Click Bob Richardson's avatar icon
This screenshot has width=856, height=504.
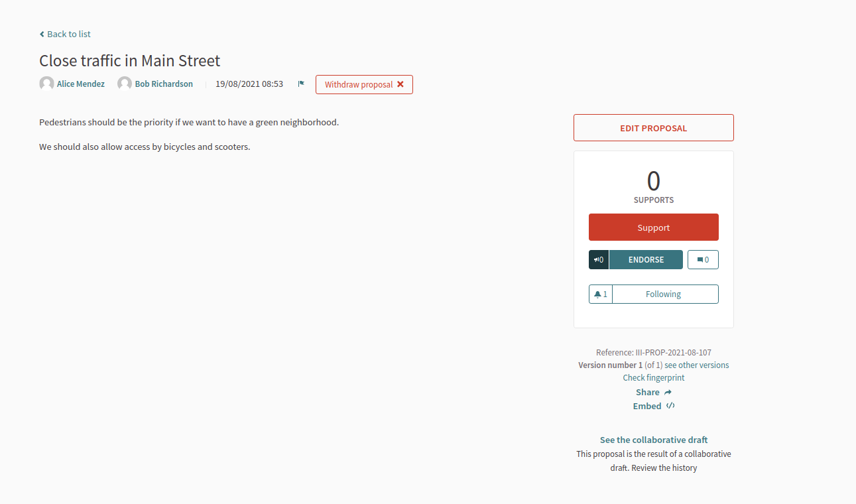125,84
